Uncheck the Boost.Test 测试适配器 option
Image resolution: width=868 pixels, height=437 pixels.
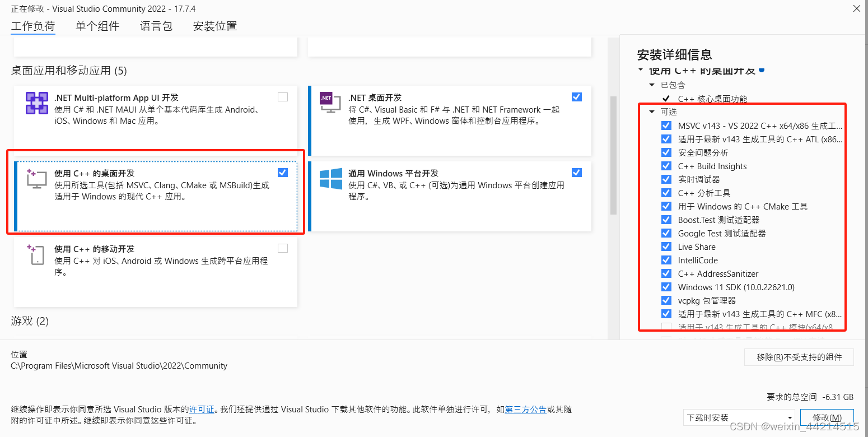(x=666, y=220)
